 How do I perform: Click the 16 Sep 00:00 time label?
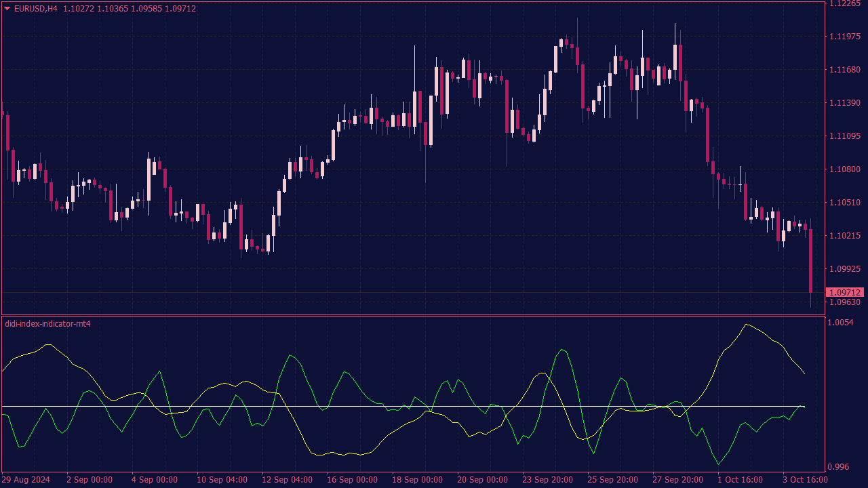coord(352,480)
